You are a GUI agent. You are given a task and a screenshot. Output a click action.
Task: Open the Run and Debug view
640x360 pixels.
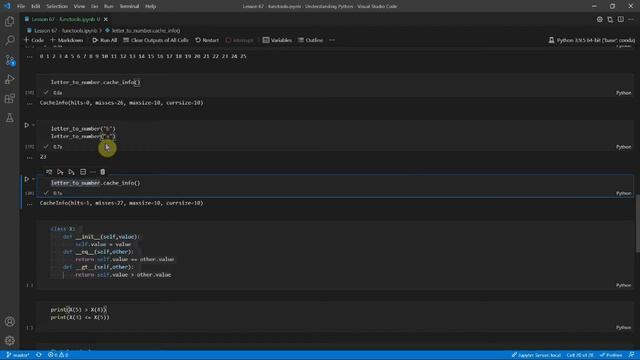click(9, 79)
